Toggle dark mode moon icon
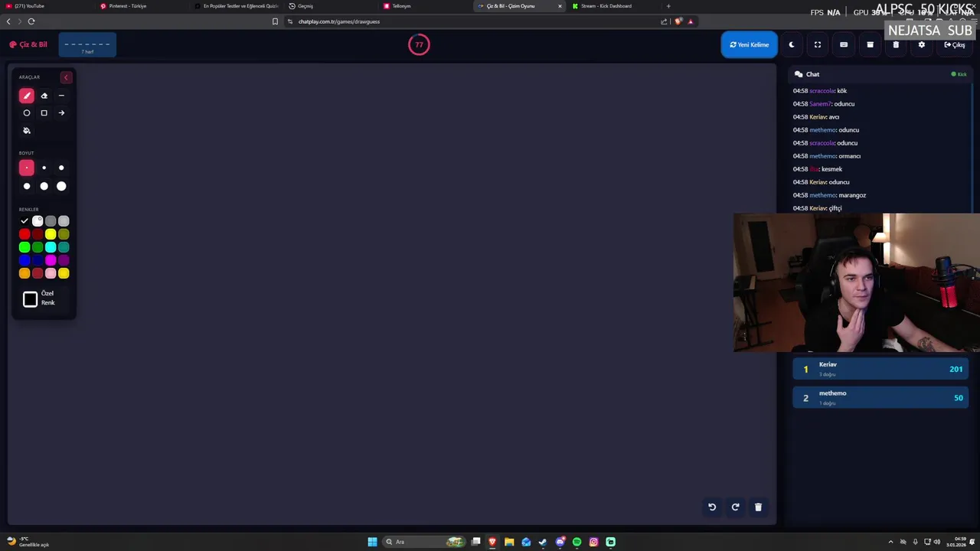980x551 pixels. [792, 44]
